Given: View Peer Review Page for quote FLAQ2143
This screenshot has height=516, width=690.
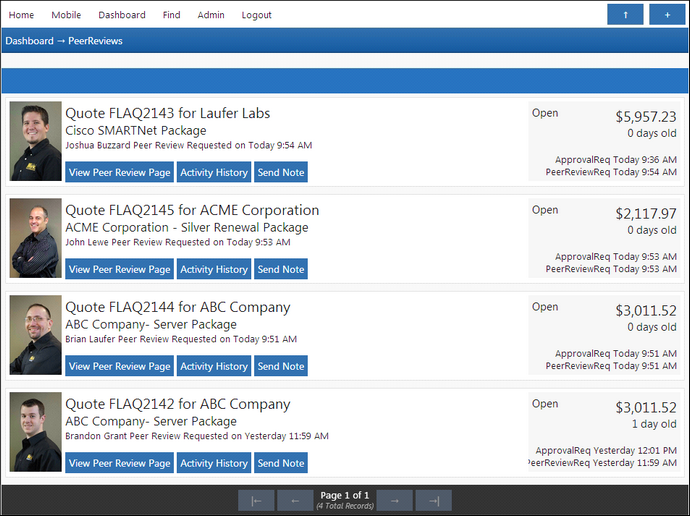Looking at the screenshot, I should point(119,172).
